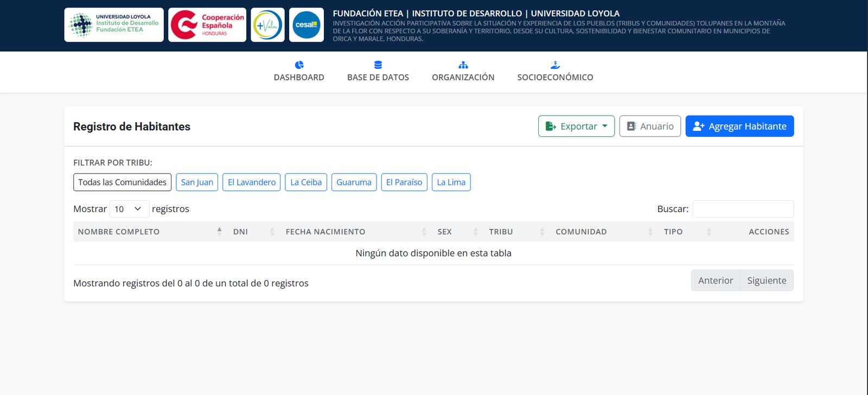Filter by El Paraíso tribe
868x395 pixels.
[x=404, y=182]
